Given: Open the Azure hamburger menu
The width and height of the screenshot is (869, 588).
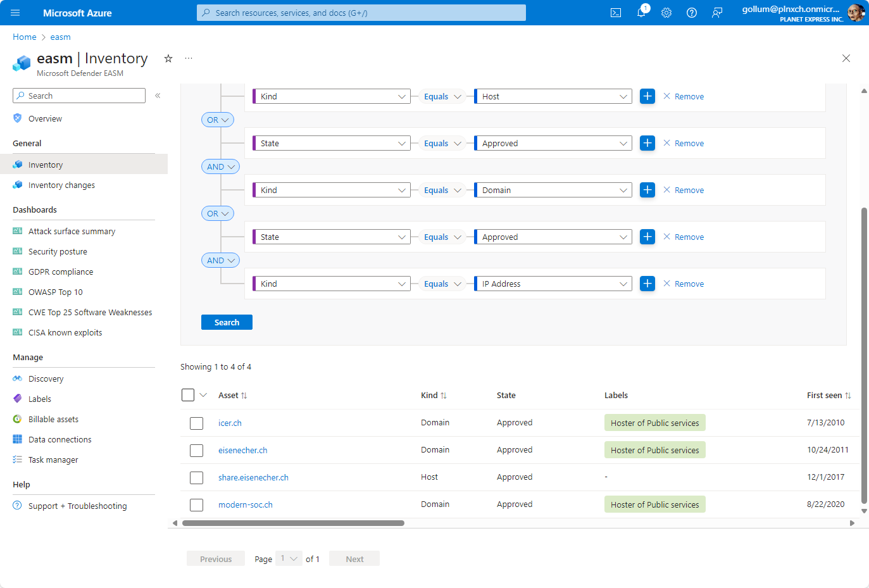Looking at the screenshot, I should pos(15,13).
